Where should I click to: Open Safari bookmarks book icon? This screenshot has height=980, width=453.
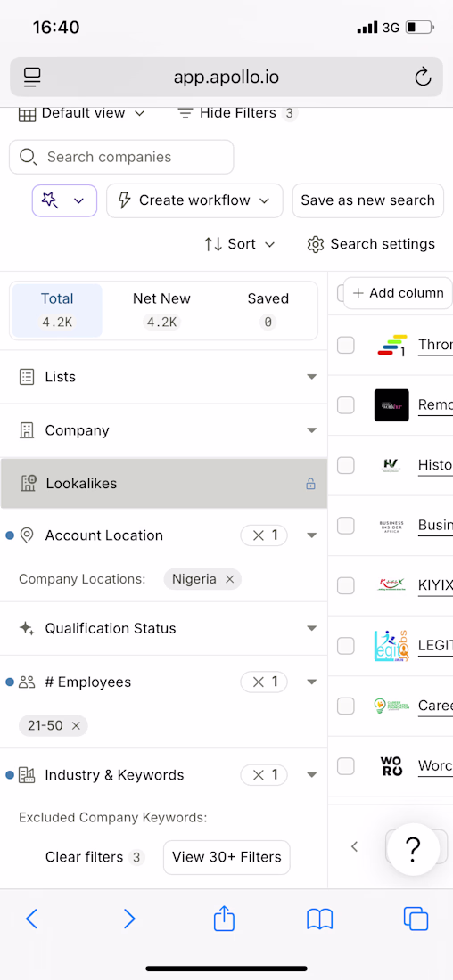pos(320,919)
